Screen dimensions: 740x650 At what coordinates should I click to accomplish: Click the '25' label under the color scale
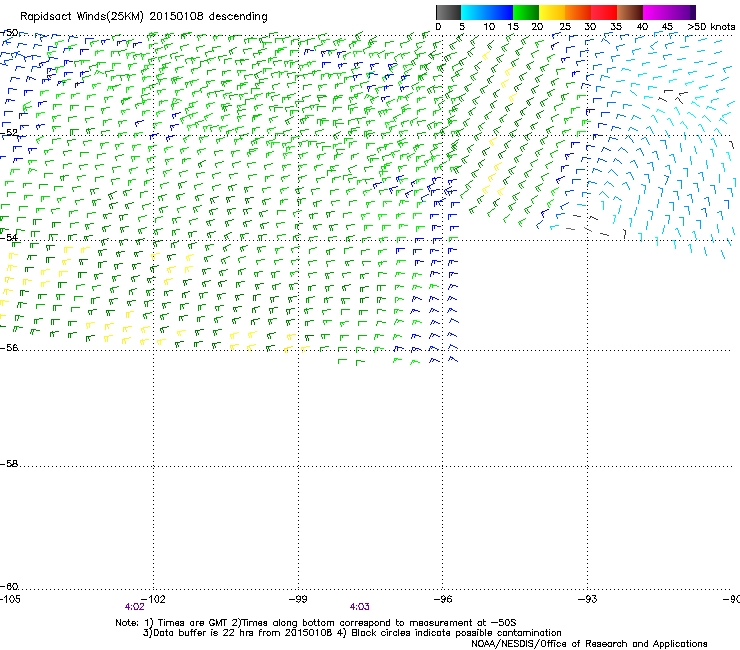564,27
